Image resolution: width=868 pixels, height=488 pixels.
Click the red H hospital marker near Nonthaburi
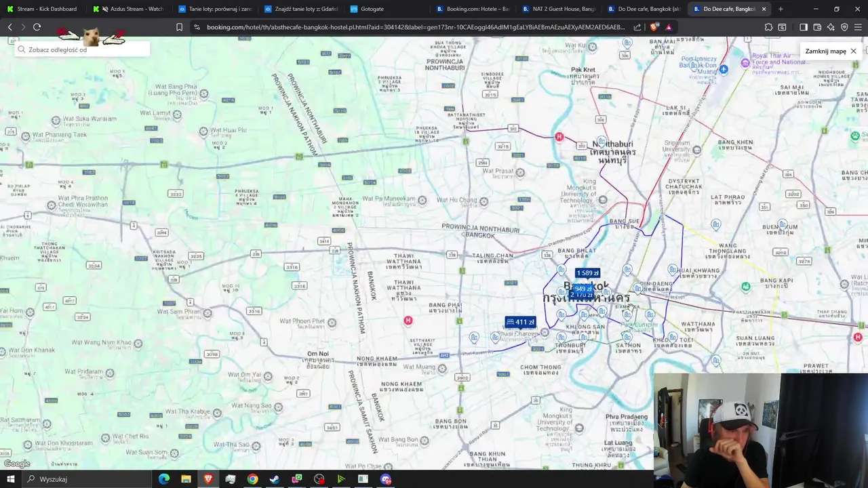(x=559, y=137)
